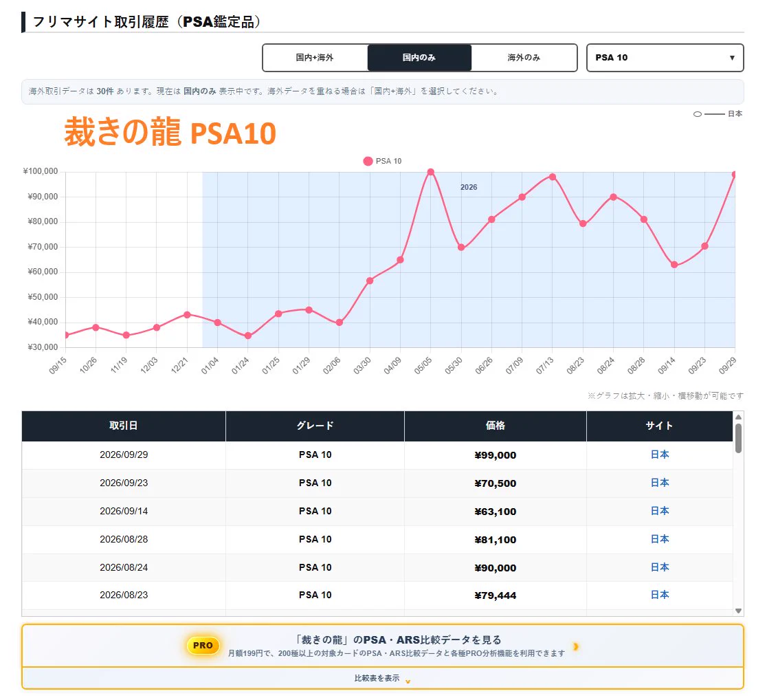Click the yellow PRO badge
This screenshot has height=700, width=767.
[203, 646]
